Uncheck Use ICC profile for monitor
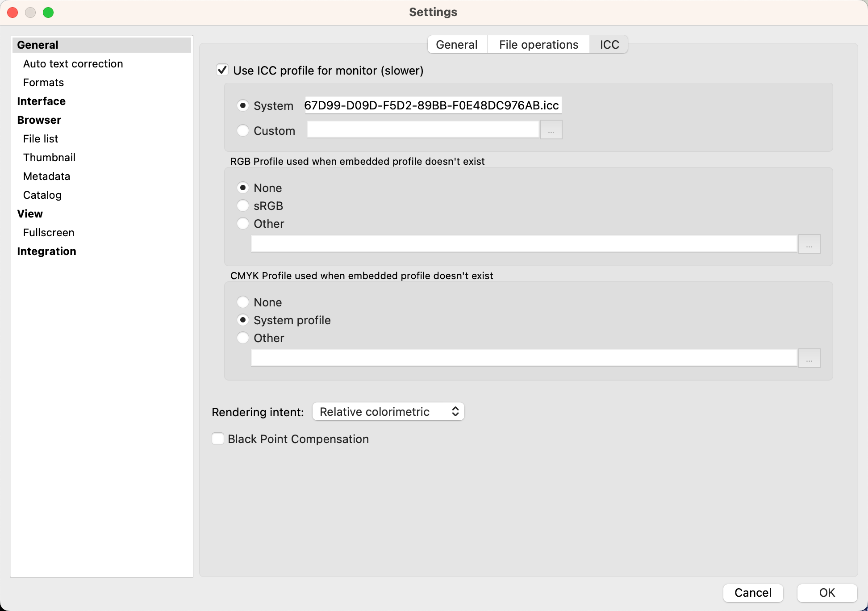Screen dimensions: 868x611 click(x=222, y=70)
